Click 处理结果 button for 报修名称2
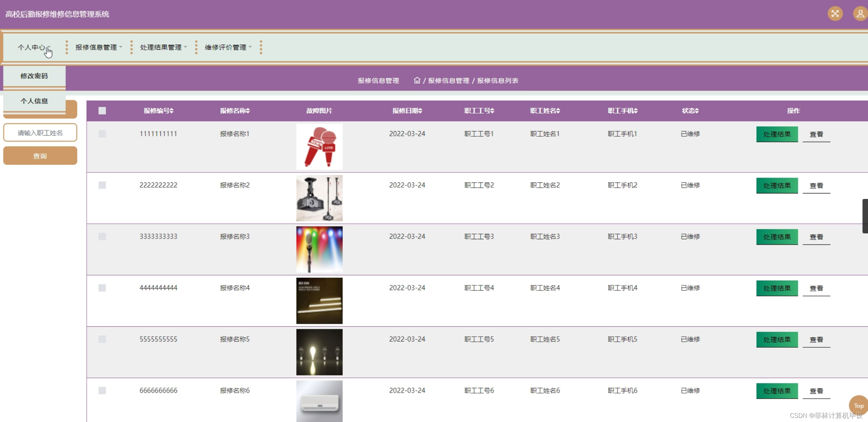 [777, 186]
